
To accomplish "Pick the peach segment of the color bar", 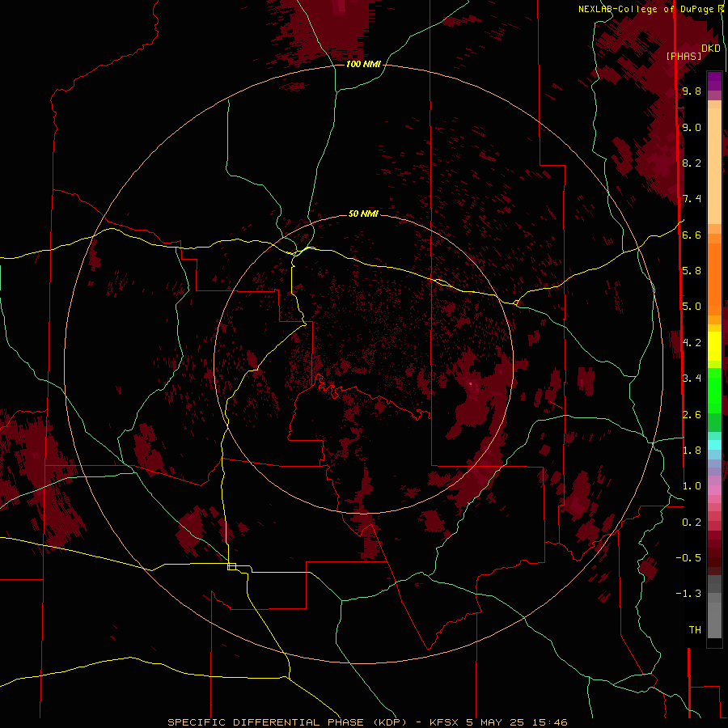I will [714, 165].
